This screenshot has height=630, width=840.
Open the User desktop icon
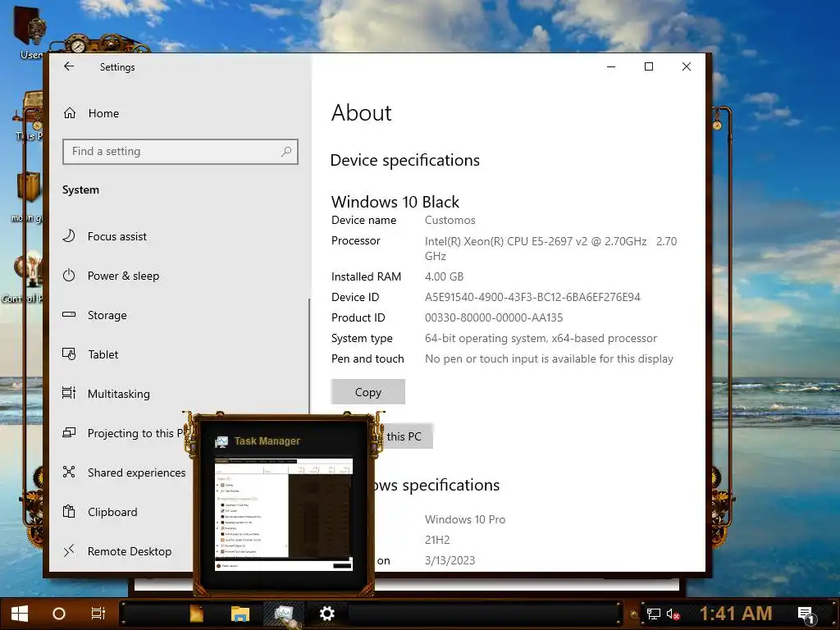(x=30, y=32)
